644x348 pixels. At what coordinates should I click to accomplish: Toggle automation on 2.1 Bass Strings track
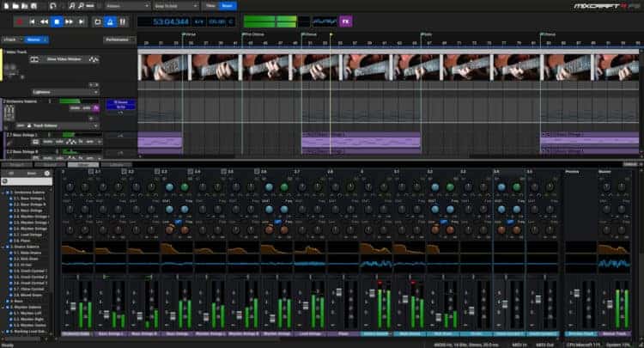pyautogui.click(x=71, y=142)
